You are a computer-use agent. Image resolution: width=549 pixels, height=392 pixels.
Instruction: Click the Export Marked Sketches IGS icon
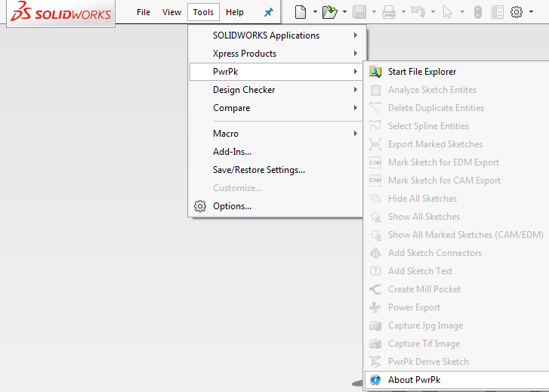pyautogui.click(x=375, y=144)
